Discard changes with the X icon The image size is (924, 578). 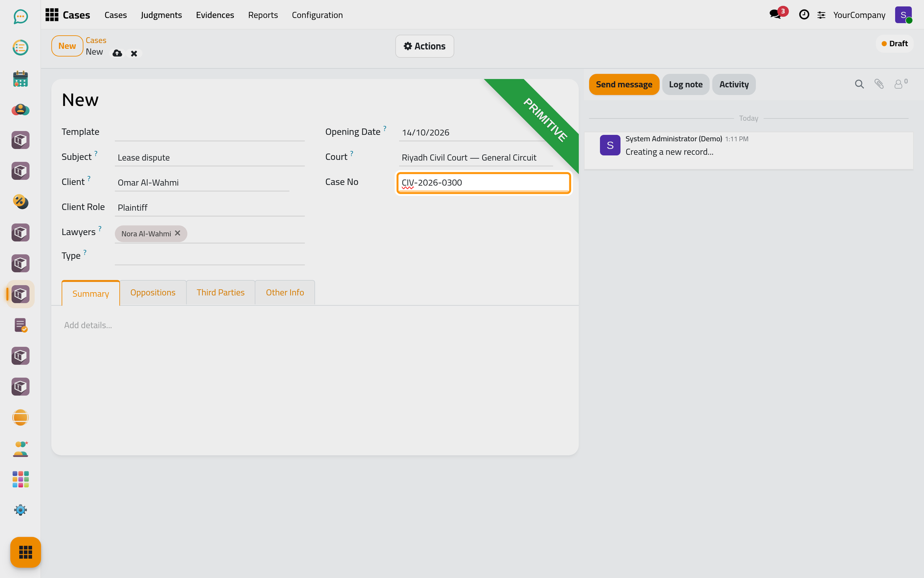[x=134, y=53]
